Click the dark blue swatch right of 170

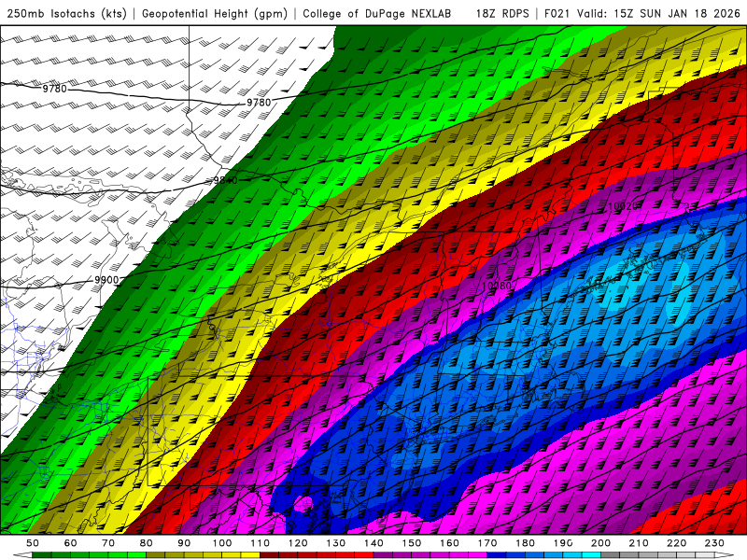click(x=497, y=555)
